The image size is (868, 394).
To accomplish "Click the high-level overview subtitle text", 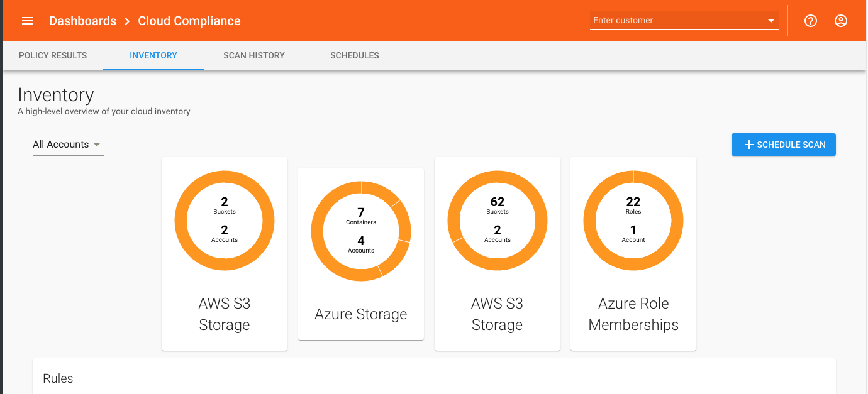I will [104, 111].
